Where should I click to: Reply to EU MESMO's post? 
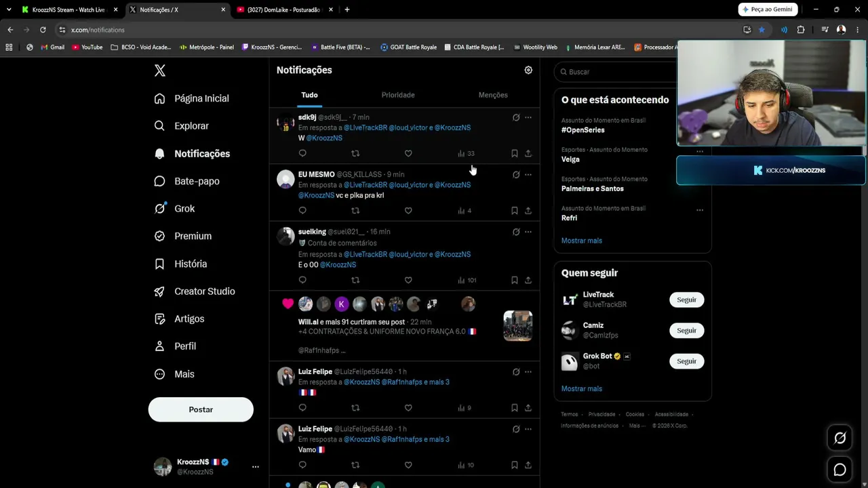[x=302, y=210]
